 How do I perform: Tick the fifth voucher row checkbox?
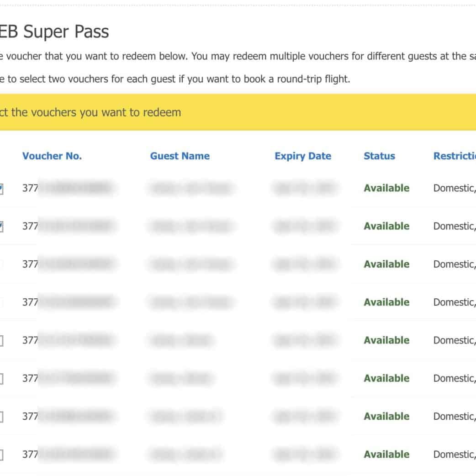click(x=1, y=340)
